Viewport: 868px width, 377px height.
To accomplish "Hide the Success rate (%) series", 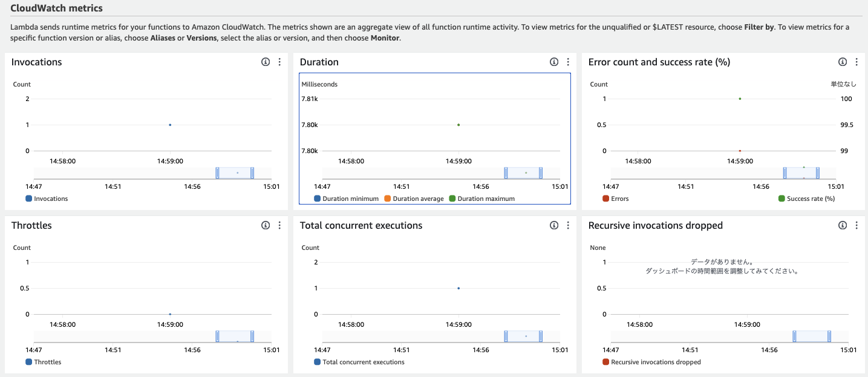I will coord(808,198).
